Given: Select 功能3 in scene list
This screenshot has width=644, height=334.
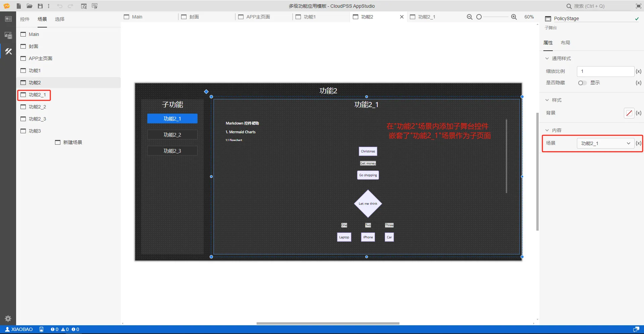Looking at the screenshot, I should tap(68, 131).
